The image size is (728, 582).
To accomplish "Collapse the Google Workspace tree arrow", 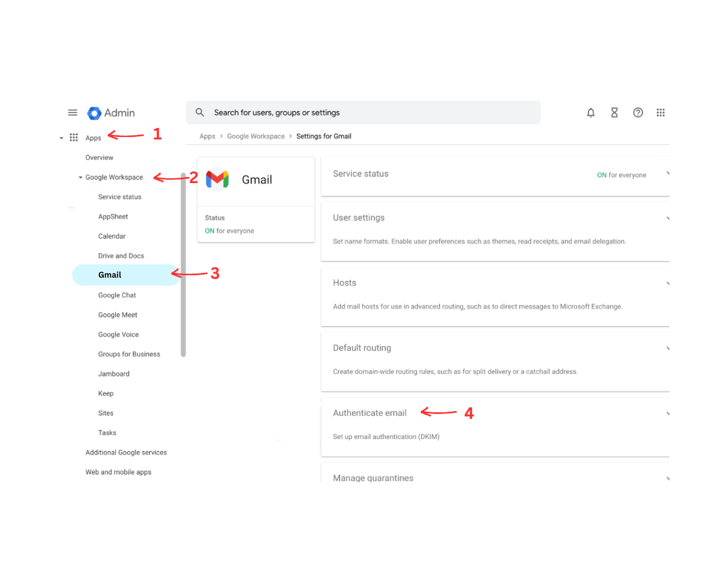I will (80, 178).
